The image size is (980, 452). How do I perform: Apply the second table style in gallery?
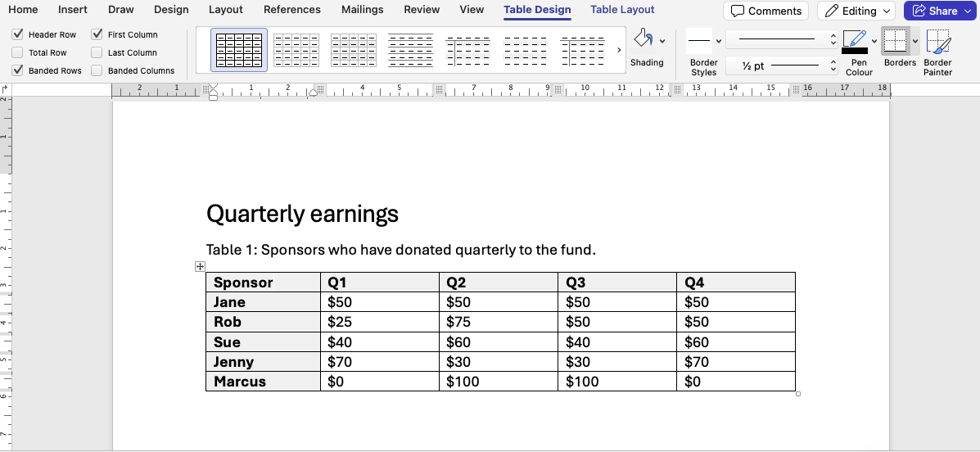click(x=296, y=50)
